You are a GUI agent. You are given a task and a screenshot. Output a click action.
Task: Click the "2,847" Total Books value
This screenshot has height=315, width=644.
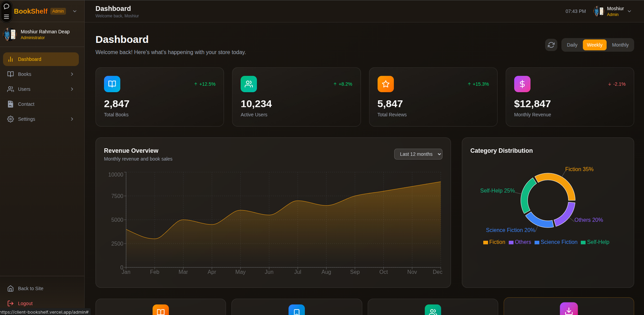pos(117,104)
